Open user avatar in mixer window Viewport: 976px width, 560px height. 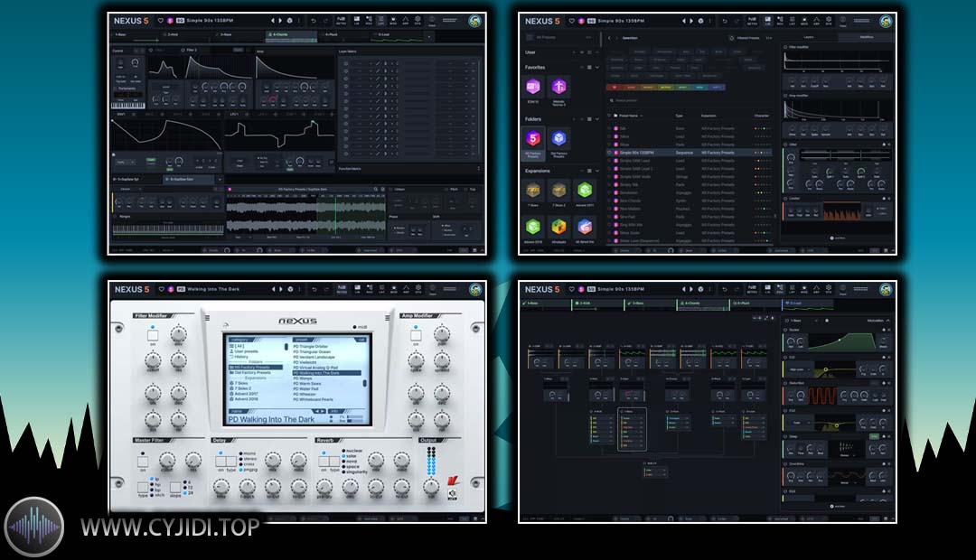click(x=886, y=289)
